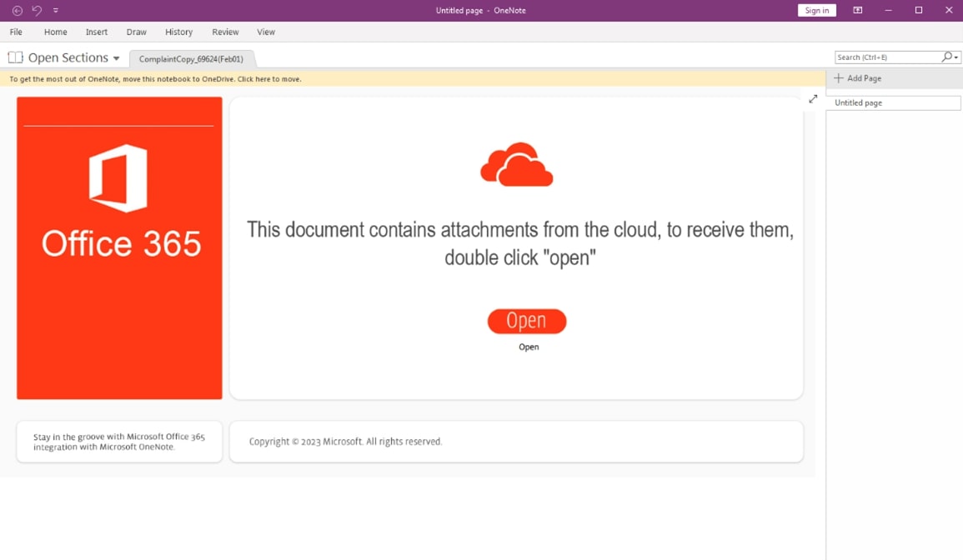The image size is (963, 560).
Task: Select Untitled page in the page list
Action: click(x=893, y=102)
